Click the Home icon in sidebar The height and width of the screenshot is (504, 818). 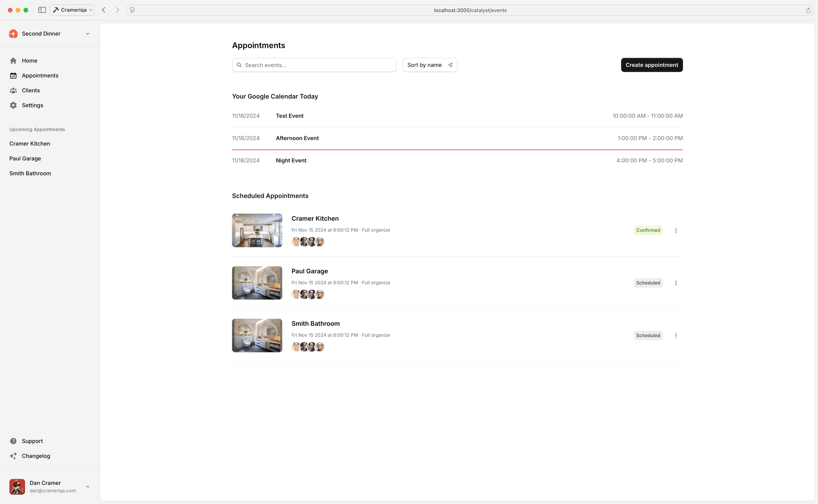(13, 61)
